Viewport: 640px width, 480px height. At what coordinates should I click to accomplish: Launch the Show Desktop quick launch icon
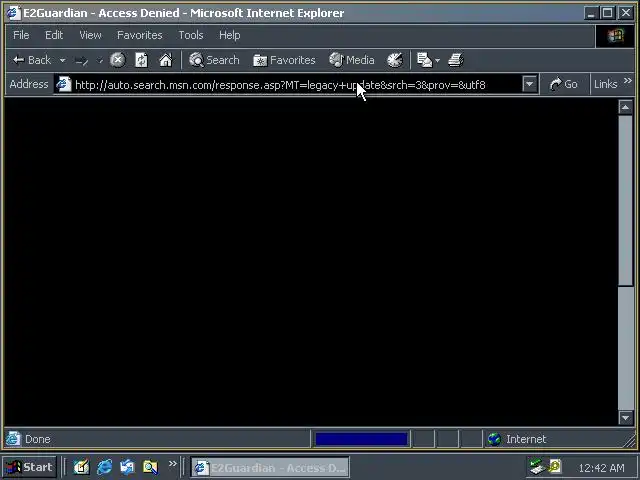pos(81,467)
